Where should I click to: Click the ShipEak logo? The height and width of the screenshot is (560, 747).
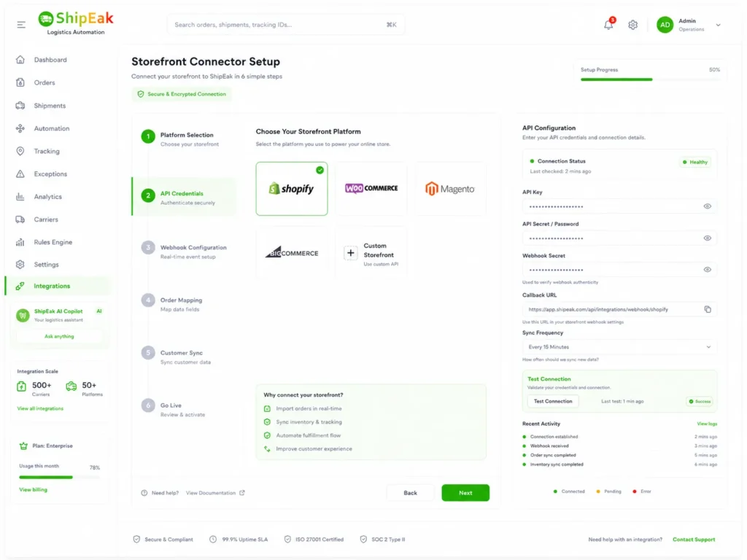(x=76, y=23)
